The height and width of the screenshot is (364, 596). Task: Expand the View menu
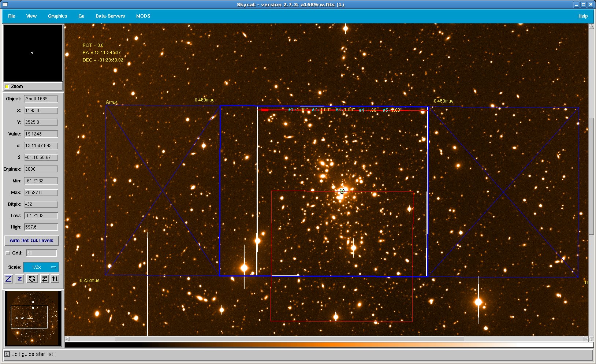31,16
